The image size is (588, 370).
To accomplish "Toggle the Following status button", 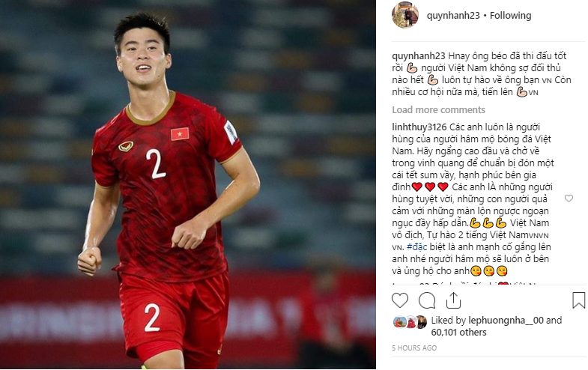I will (510, 16).
